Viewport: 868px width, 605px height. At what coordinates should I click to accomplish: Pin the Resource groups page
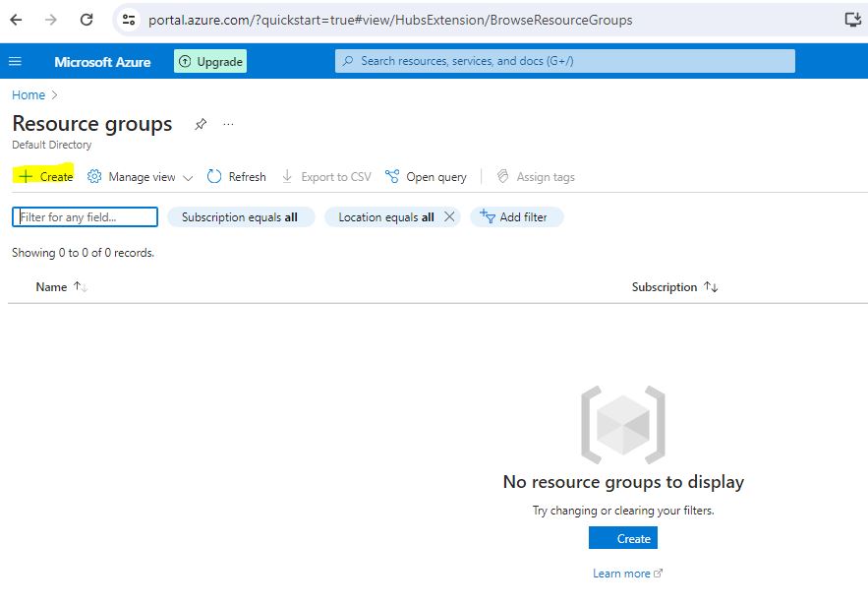point(201,125)
